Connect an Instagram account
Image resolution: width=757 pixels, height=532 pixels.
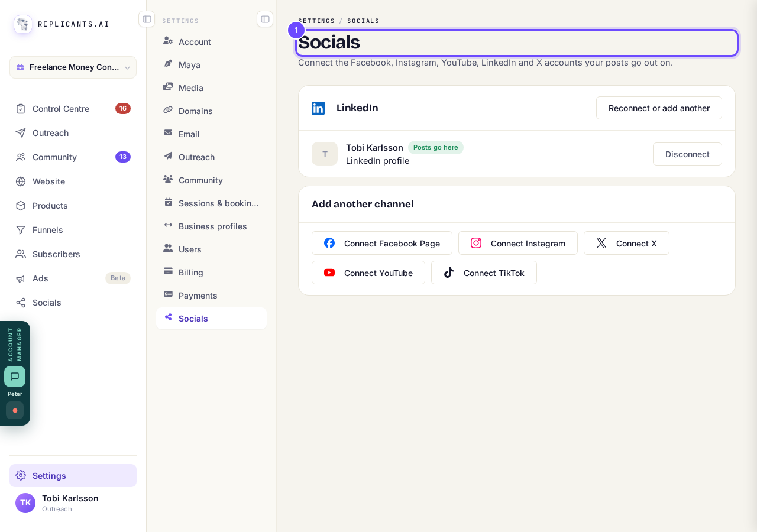click(518, 243)
